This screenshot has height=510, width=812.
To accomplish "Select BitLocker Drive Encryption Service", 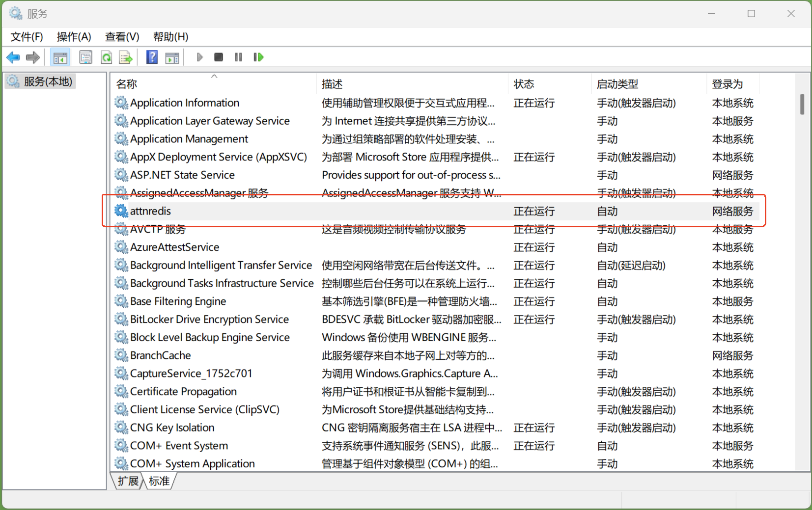I will [x=209, y=319].
